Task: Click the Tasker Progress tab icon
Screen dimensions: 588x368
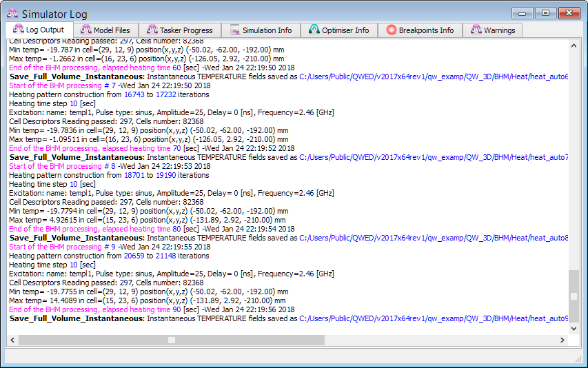Action: 151,30
